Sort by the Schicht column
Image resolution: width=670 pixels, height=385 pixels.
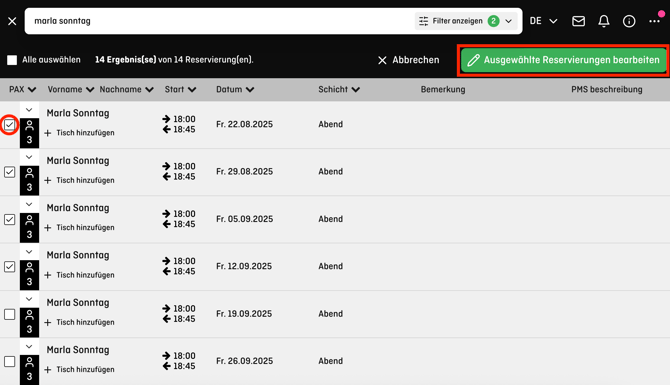point(339,89)
